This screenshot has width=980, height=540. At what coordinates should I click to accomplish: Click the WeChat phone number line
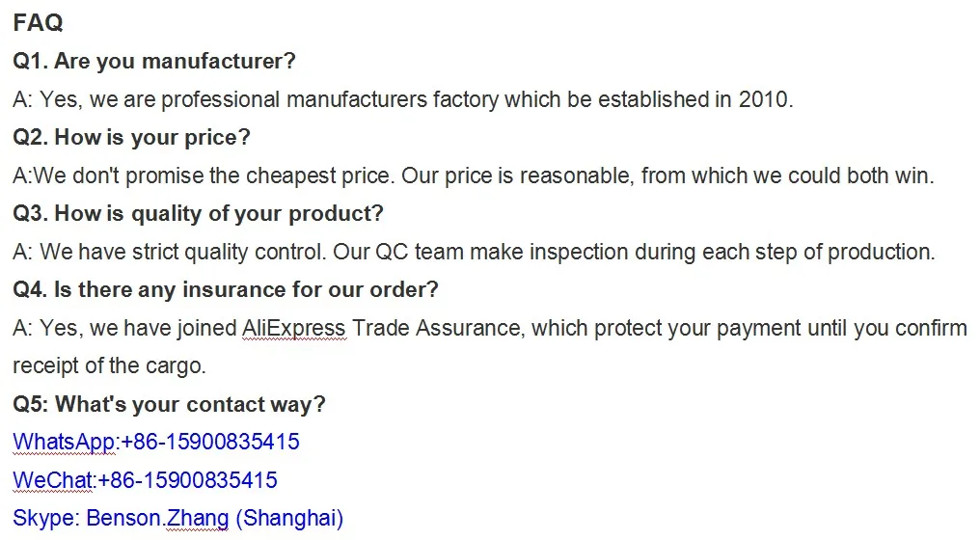[145, 480]
